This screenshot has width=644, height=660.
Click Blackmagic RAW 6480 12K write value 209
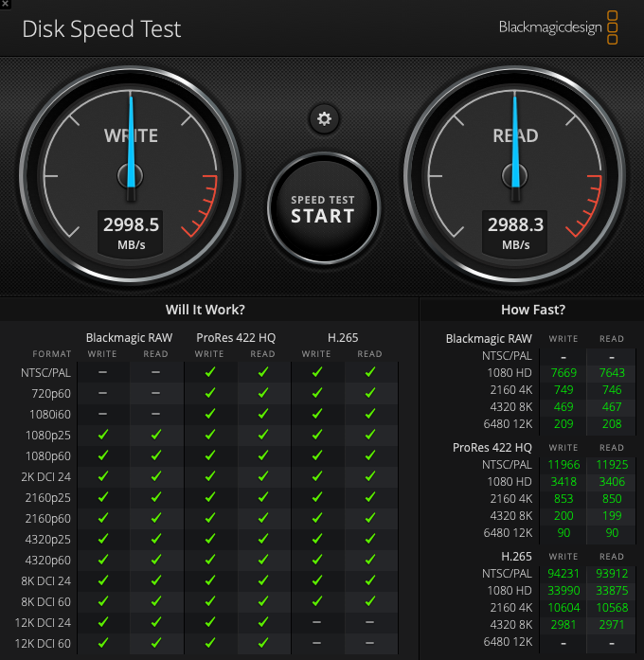[x=563, y=424]
